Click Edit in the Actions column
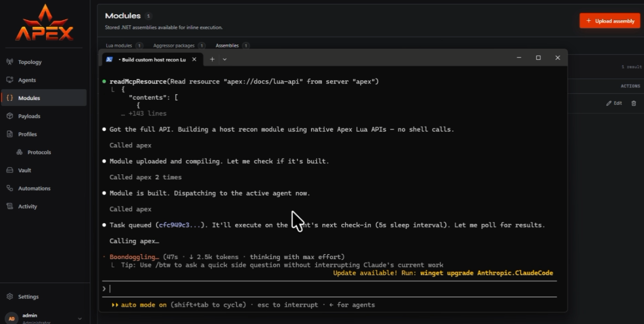This screenshot has width=644, height=324. coord(614,103)
